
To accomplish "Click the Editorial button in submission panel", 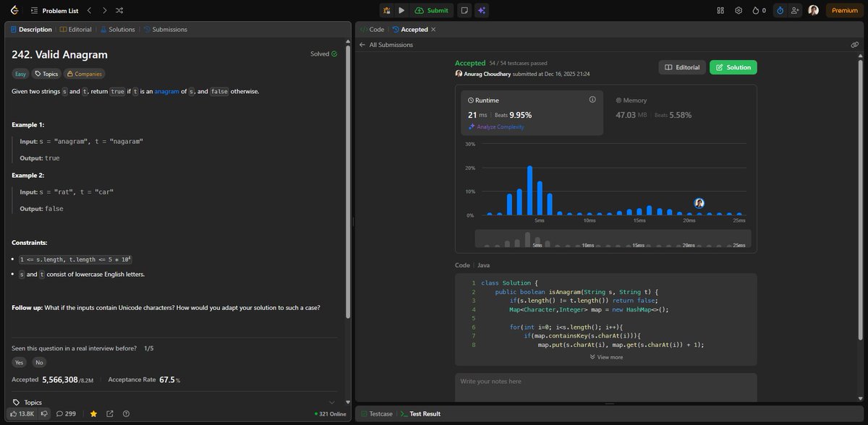I will click(681, 67).
